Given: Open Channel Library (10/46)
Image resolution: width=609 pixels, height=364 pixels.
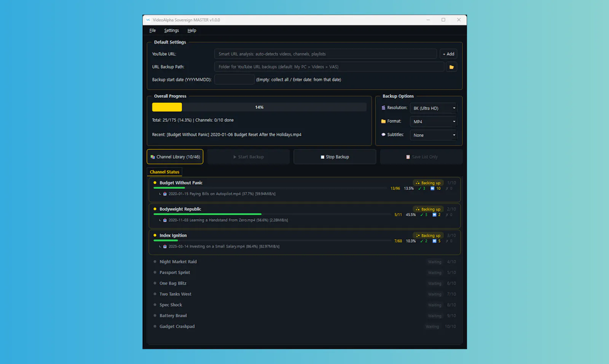Looking at the screenshot, I should pos(175,157).
